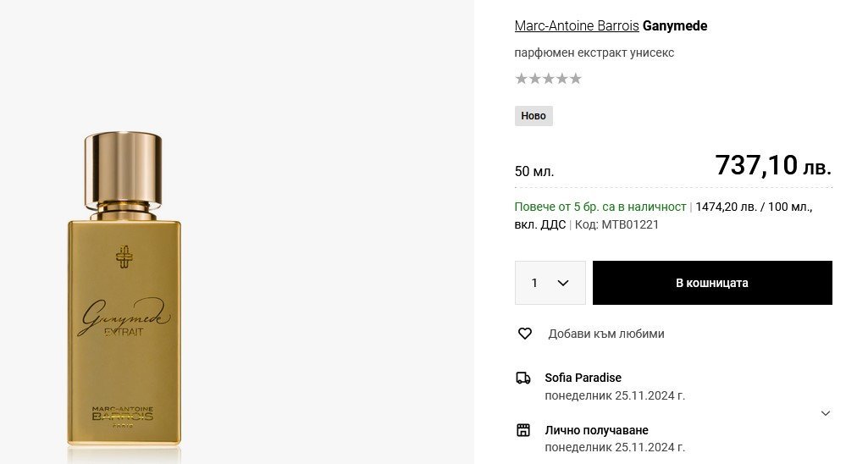Screen dimensions: 868x464
Task: Click 'парфюмен екстракт унисекс' description
Action: pyautogui.click(x=594, y=52)
